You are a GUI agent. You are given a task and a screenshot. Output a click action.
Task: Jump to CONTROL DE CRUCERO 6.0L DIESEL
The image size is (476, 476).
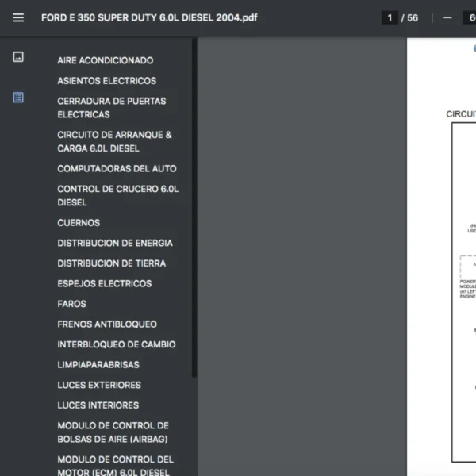(118, 195)
